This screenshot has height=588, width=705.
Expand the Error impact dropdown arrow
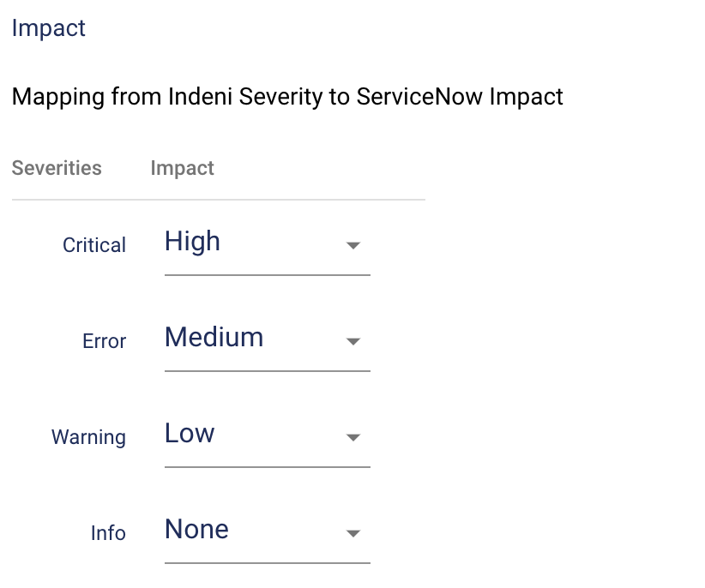point(352,342)
